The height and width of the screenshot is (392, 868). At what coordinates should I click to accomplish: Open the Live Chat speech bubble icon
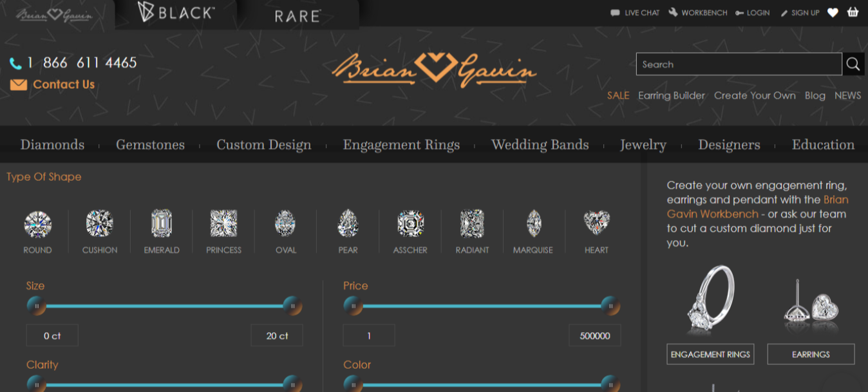tap(615, 12)
